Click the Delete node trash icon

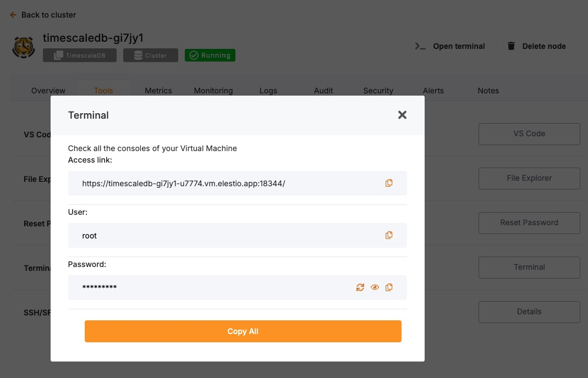(x=511, y=46)
